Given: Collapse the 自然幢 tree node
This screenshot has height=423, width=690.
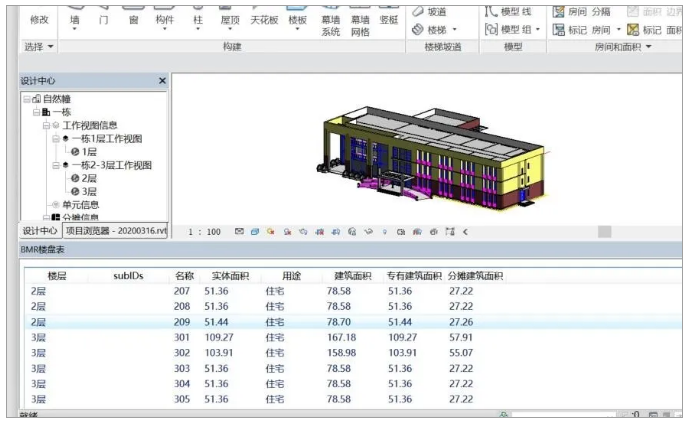Looking at the screenshot, I should (27, 99).
